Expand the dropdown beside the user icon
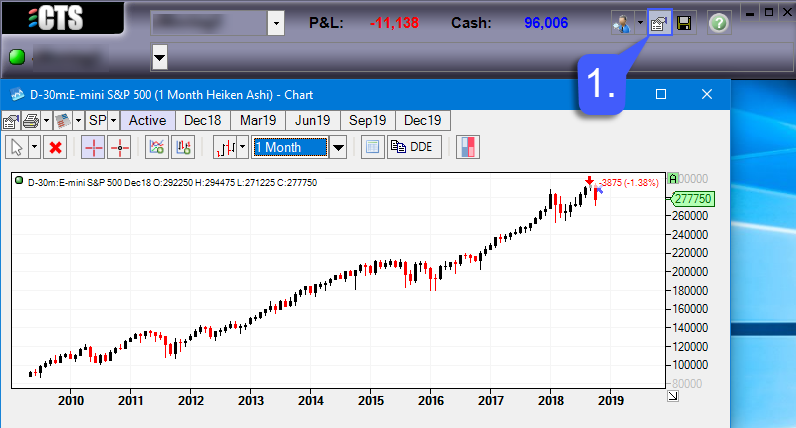 tap(640, 23)
